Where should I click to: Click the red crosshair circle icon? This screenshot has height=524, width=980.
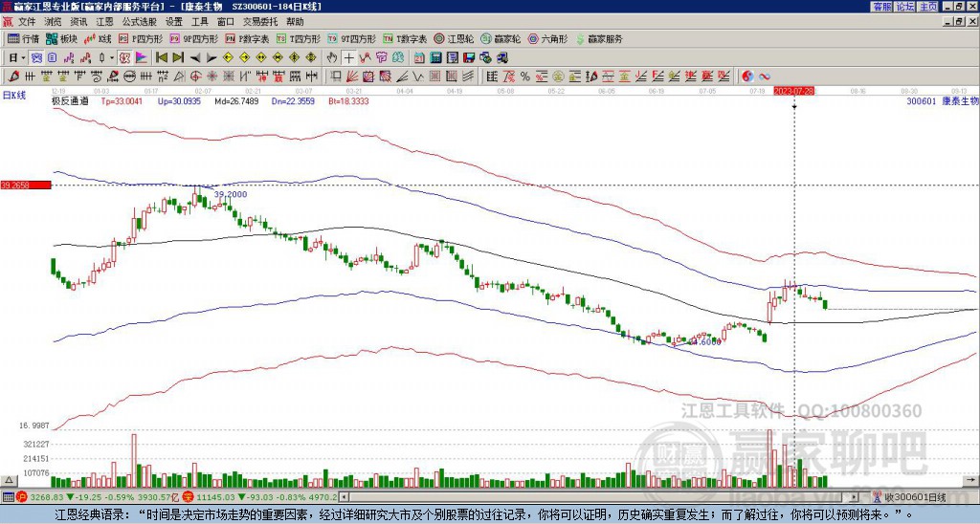tap(194, 76)
